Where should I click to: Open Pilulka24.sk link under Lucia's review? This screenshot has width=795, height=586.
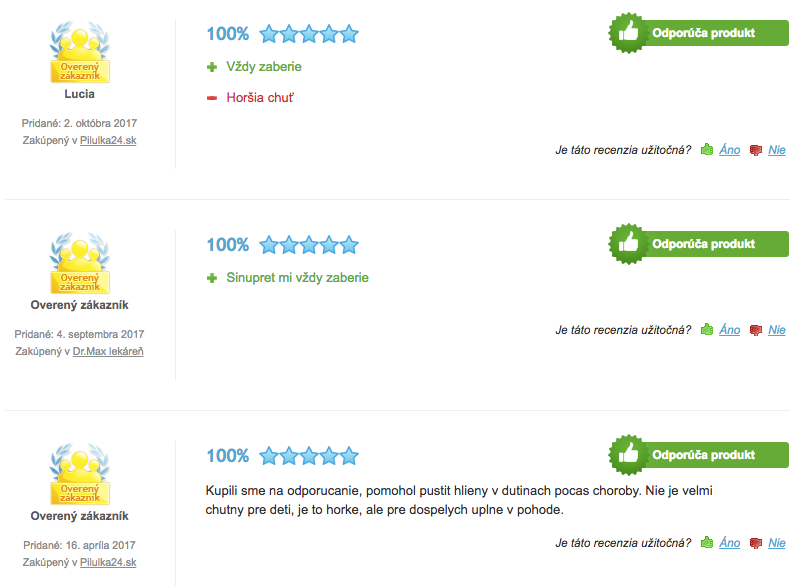[x=108, y=140]
